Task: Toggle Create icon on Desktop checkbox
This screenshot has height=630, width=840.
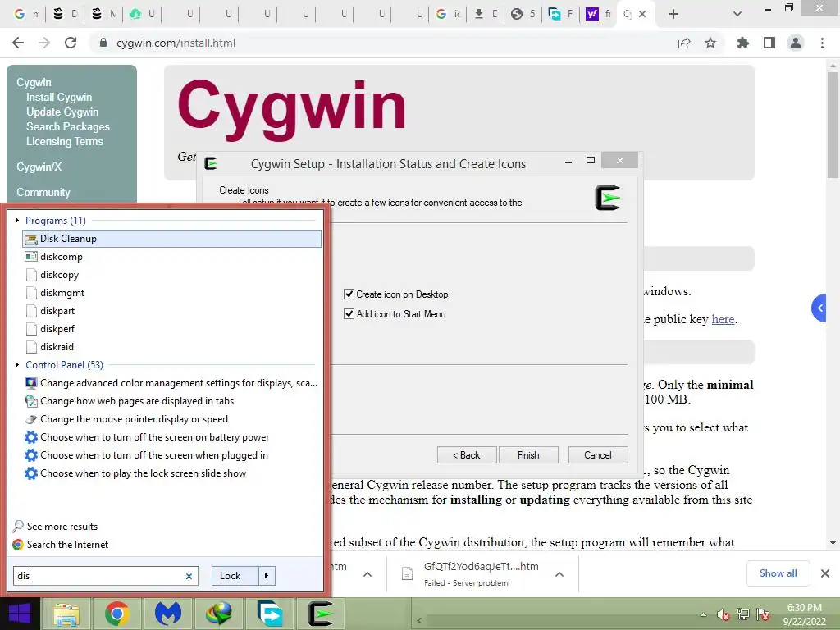Action: click(x=349, y=294)
